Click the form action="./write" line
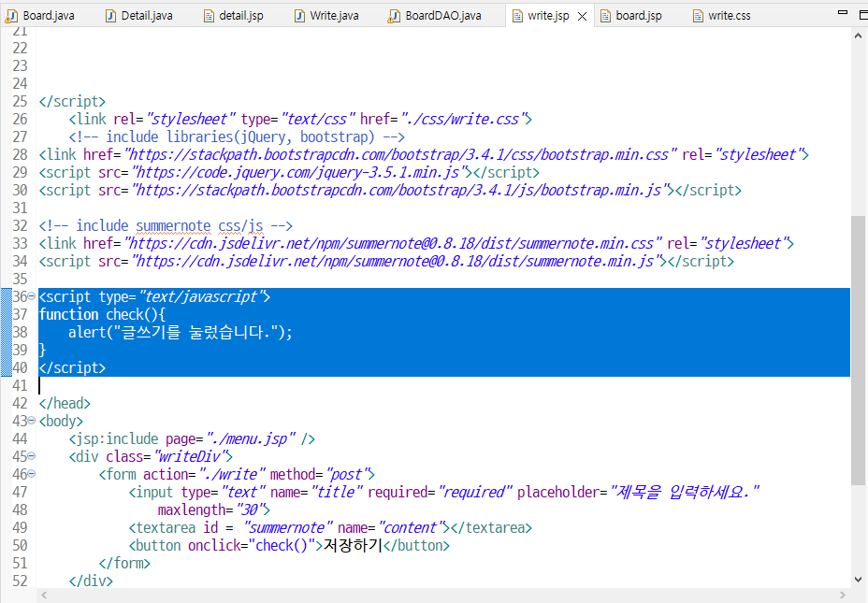The width and height of the screenshot is (868, 603). tap(237, 474)
